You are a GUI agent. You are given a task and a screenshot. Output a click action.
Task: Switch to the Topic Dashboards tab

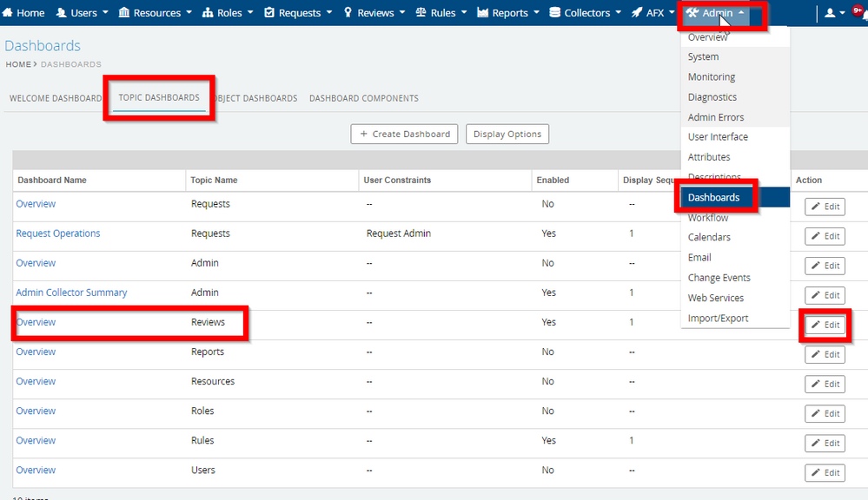coord(159,98)
